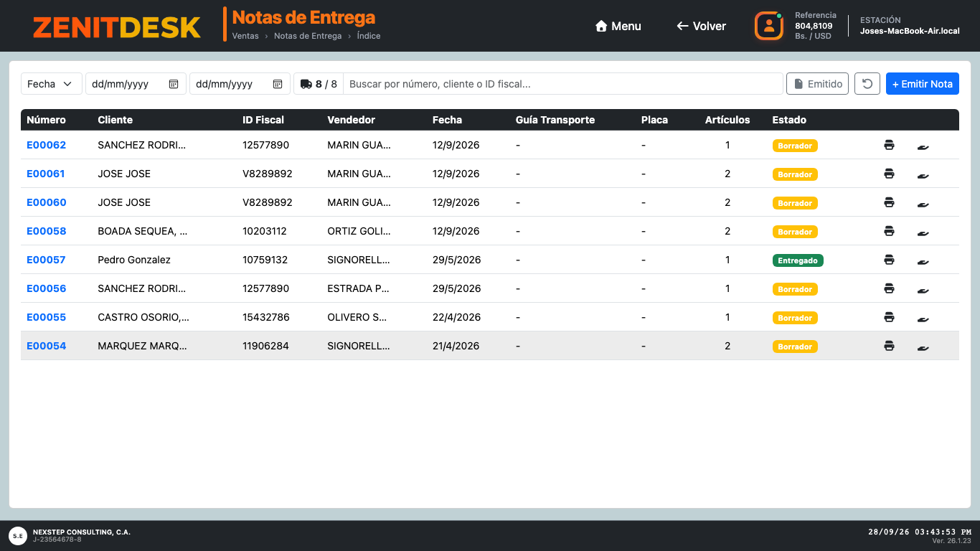Print delivery note E00060

tap(889, 202)
